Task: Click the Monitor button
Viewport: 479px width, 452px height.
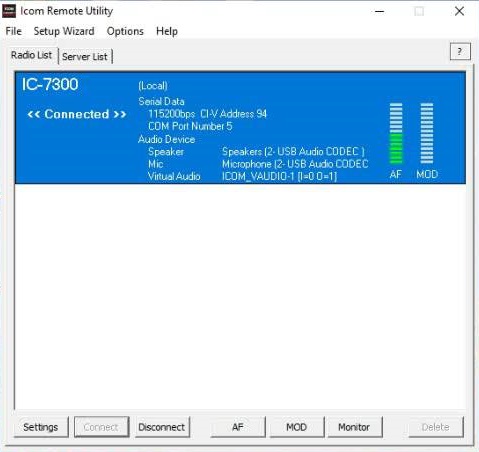Action: 355,427
